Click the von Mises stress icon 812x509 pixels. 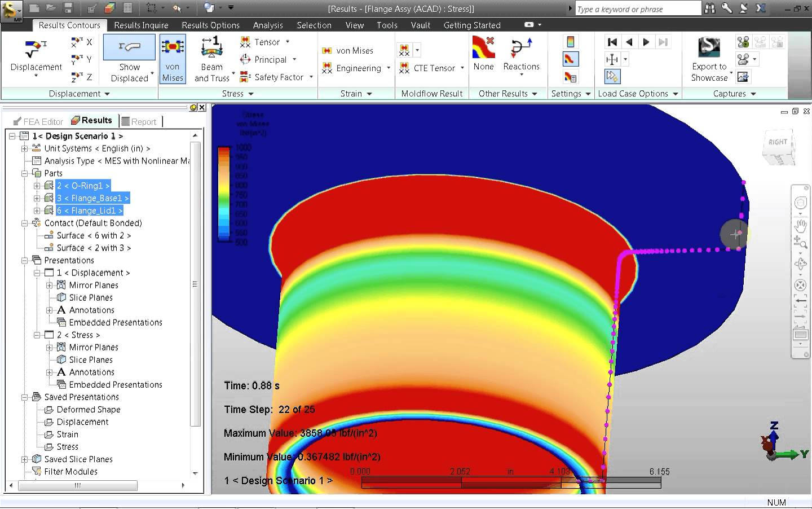point(173,59)
